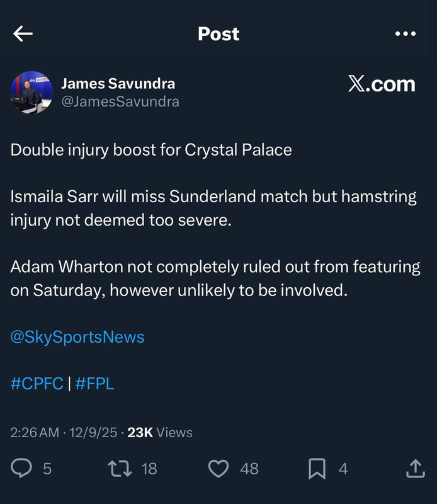The image size is (437, 504).
Task: Open the @JamesSavundra handle
Action: click(x=120, y=101)
